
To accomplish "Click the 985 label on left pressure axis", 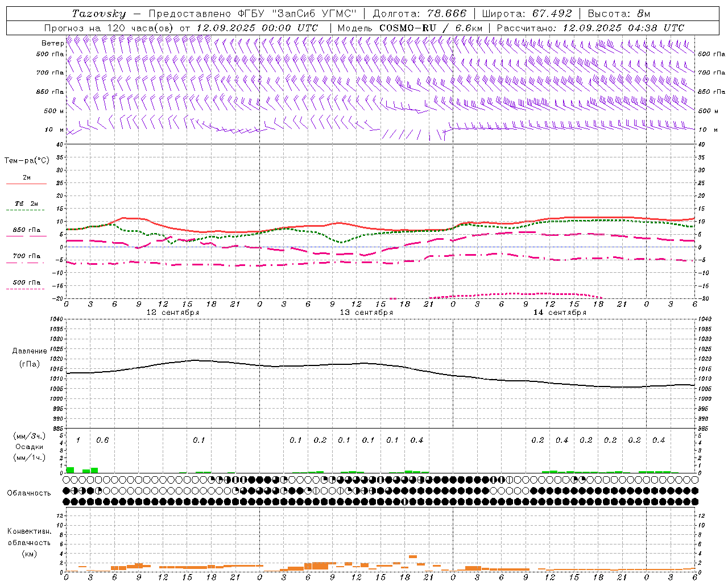I will click(57, 429).
